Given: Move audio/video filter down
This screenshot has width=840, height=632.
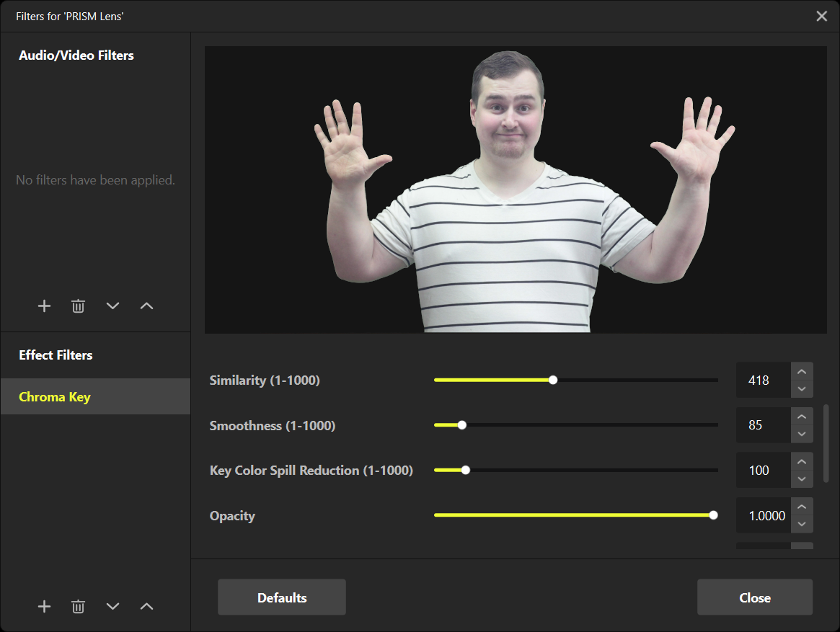Looking at the screenshot, I should click(112, 306).
